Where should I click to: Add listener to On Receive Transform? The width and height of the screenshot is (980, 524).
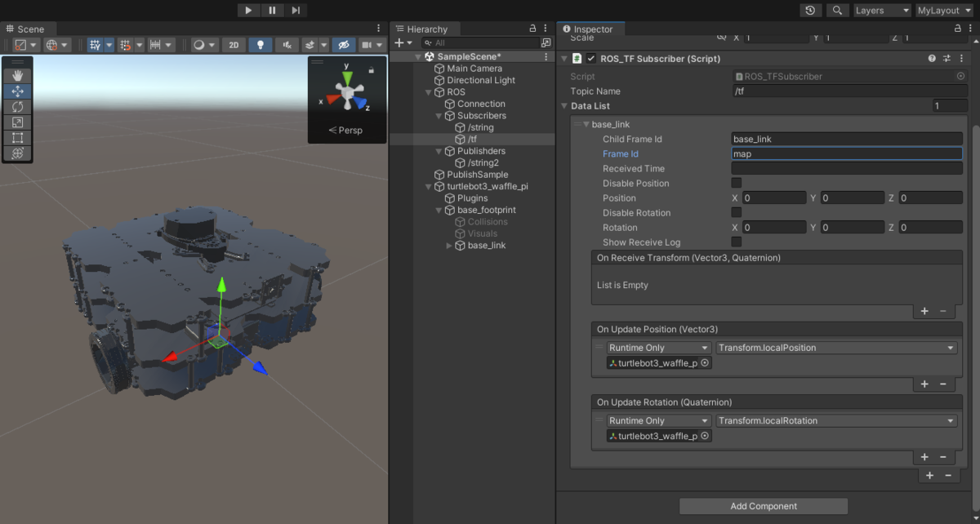(924, 311)
